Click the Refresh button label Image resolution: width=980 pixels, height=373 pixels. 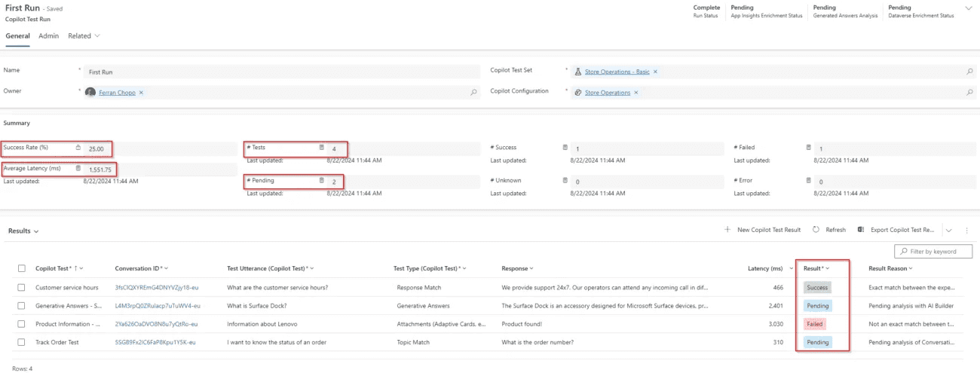[x=835, y=230]
